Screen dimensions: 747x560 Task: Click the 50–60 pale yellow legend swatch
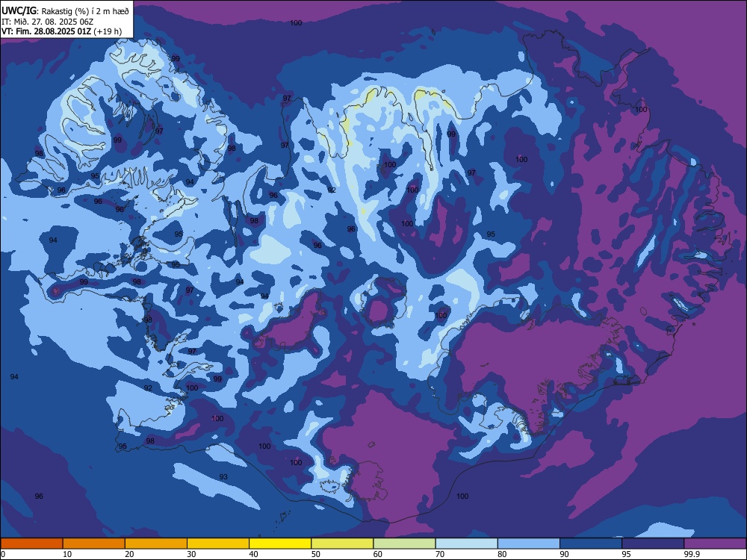coord(343,544)
